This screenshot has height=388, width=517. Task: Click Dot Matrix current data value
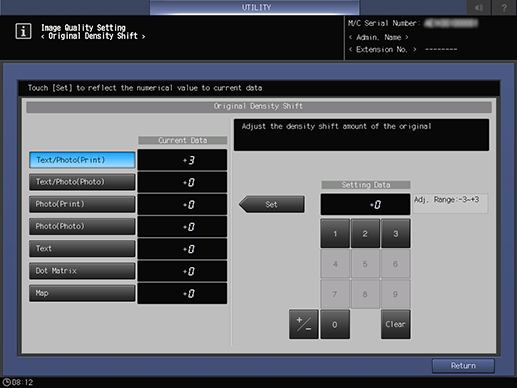pos(182,271)
